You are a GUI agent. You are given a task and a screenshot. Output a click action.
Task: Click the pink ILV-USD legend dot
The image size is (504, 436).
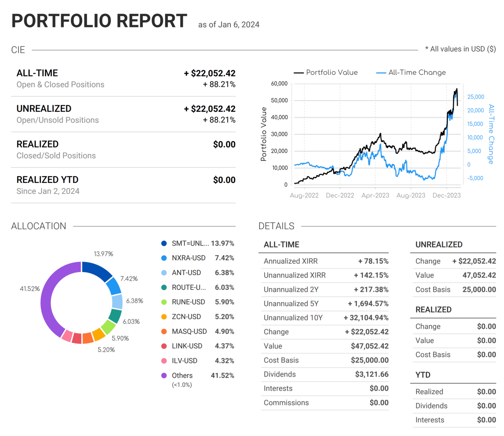click(164, 361)
